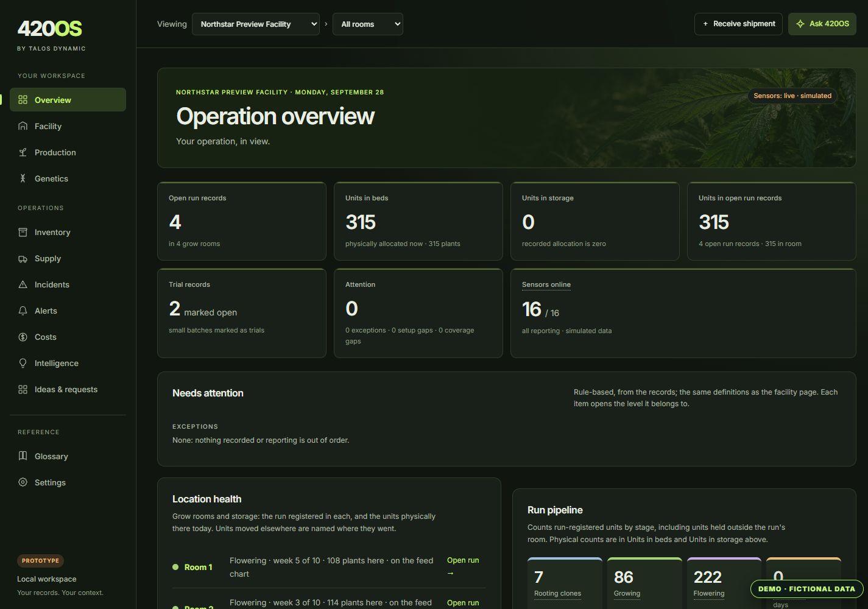Click the Open run records card
868x609 pixels.
point(242,221)
